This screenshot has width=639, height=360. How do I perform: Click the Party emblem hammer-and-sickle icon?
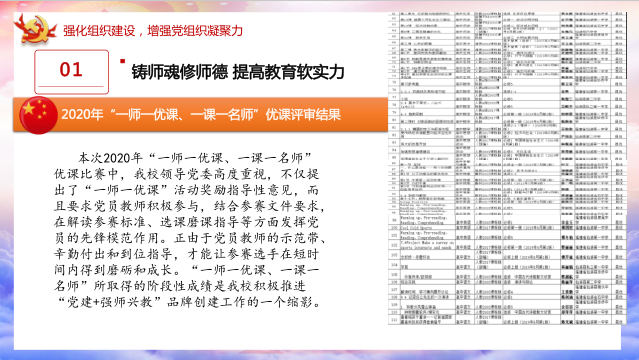coord(35,29)
